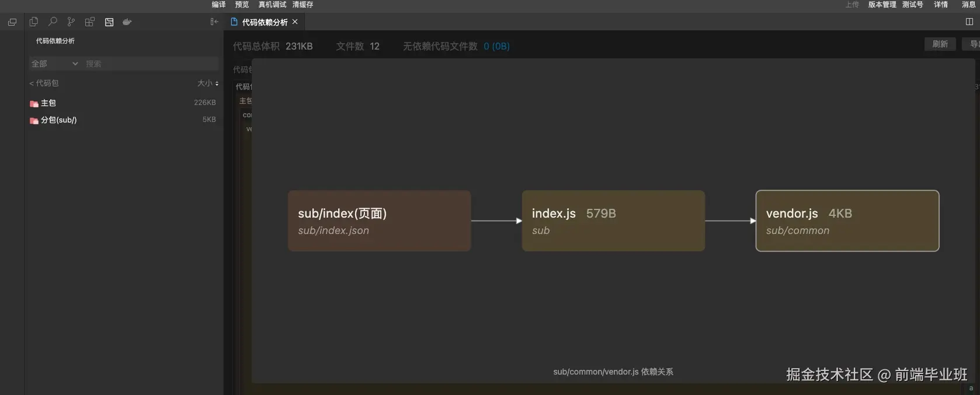
Task: Click the 代码依赖分析 sidebar panel title
Action: (x=55, y=41)
